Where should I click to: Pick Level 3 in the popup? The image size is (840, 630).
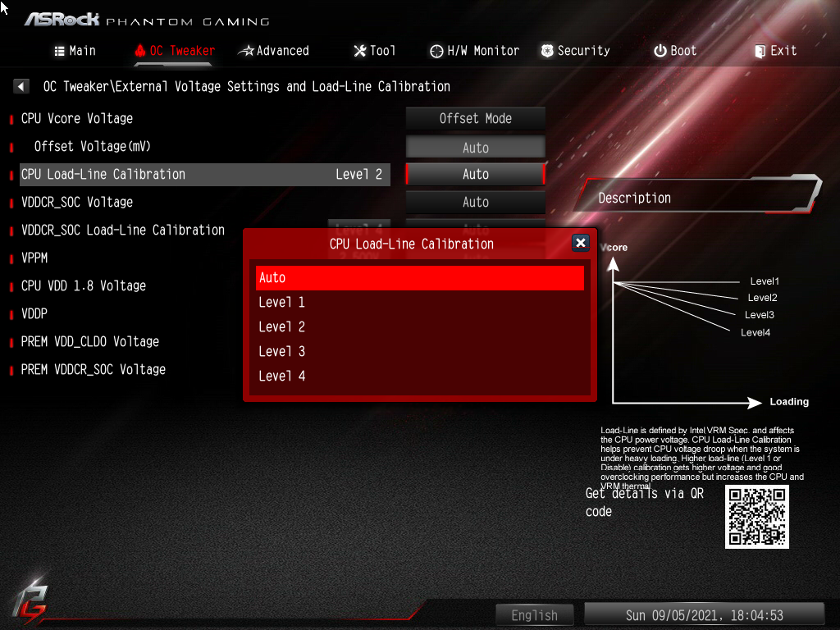tap(419, 351)
